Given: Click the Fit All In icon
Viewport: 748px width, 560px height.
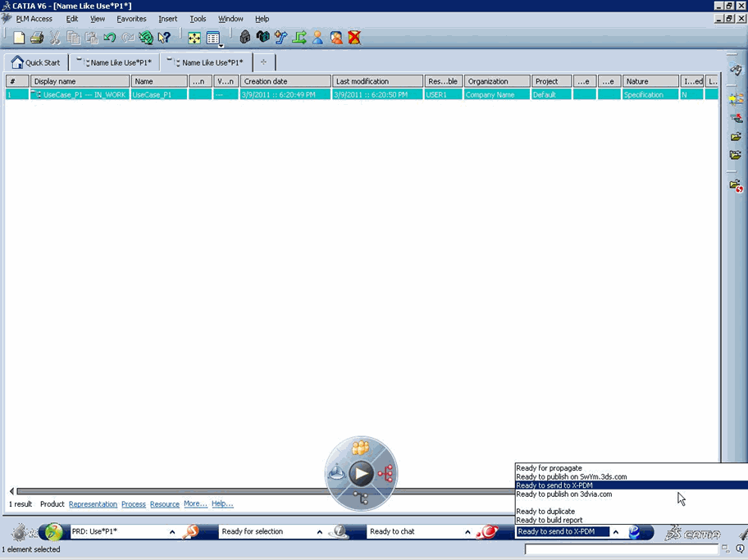Looking at the screenshot, I should (x=194, y=38).
